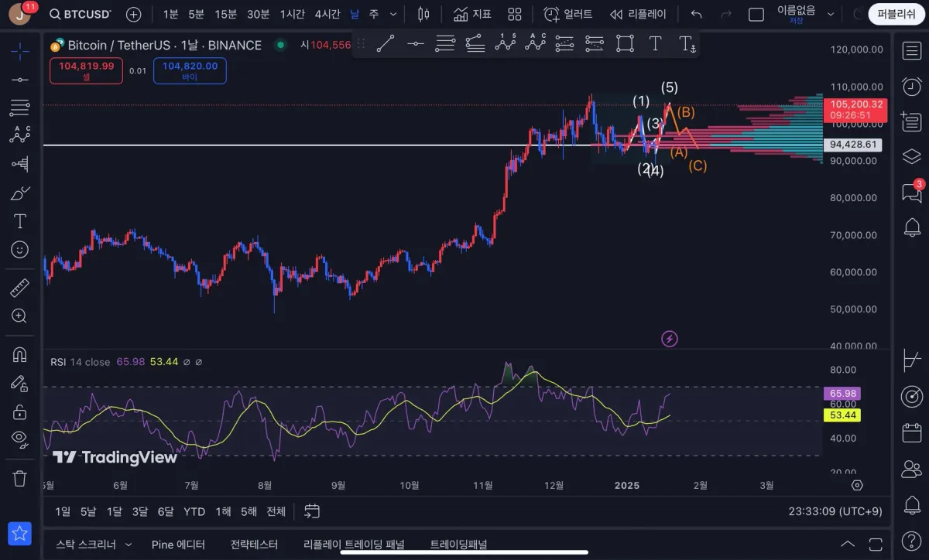Collapse the bottom panel with the chevron
Screen dimensions: 929x560
click(848, 545)
